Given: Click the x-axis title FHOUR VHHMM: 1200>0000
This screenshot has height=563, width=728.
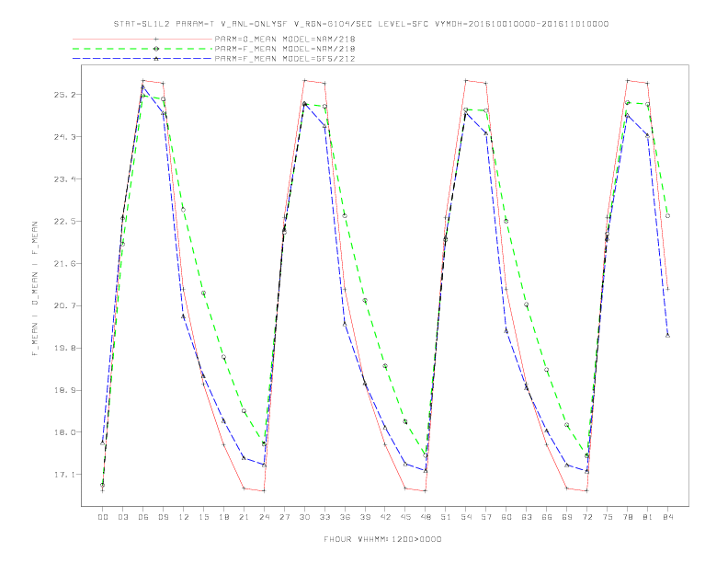Looking at the screenshot, I should click(382, 539).
